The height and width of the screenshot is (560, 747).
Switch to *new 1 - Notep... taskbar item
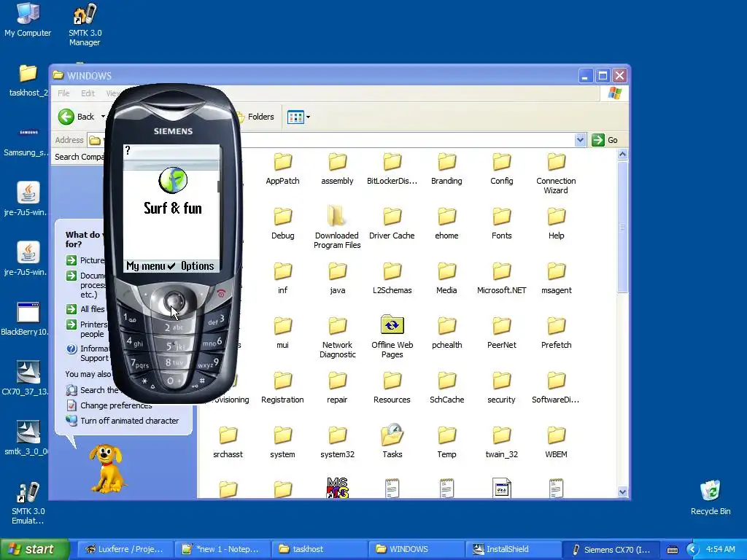pyautogui.click(x=222, y=549)
